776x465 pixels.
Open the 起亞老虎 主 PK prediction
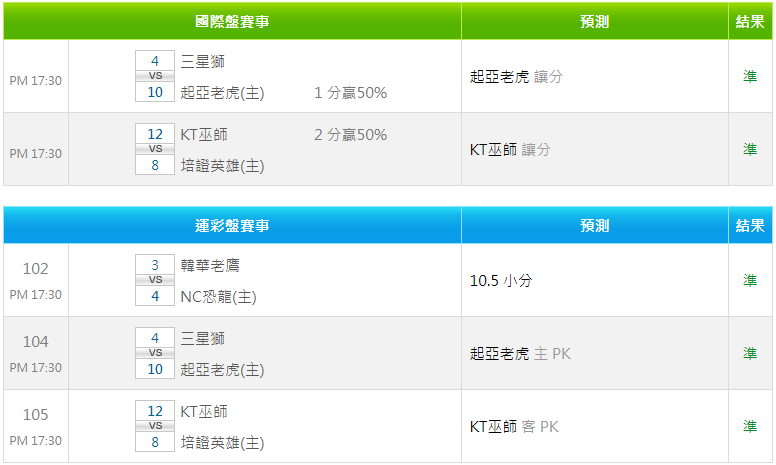(520, 354)
